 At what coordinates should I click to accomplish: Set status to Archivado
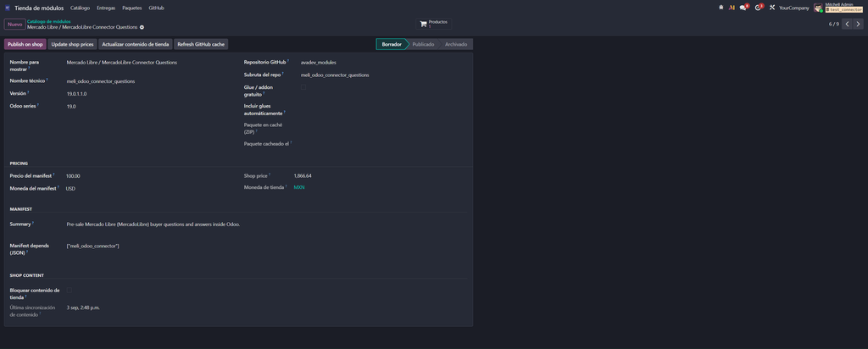456,44
